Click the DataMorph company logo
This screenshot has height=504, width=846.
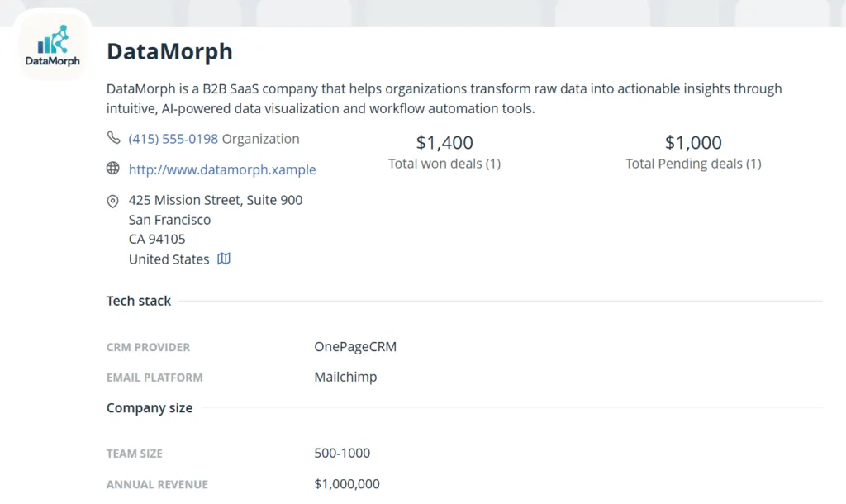[52, 45]
